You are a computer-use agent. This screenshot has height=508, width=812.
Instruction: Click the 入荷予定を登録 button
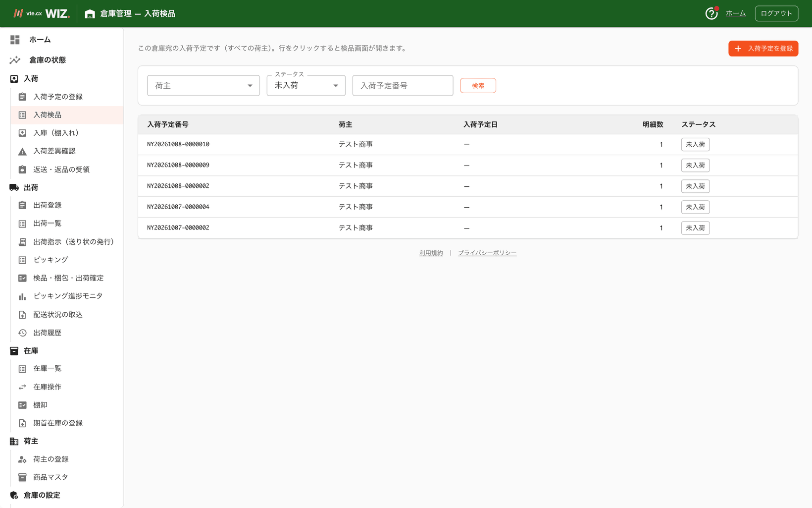click(x=763, y=49)
